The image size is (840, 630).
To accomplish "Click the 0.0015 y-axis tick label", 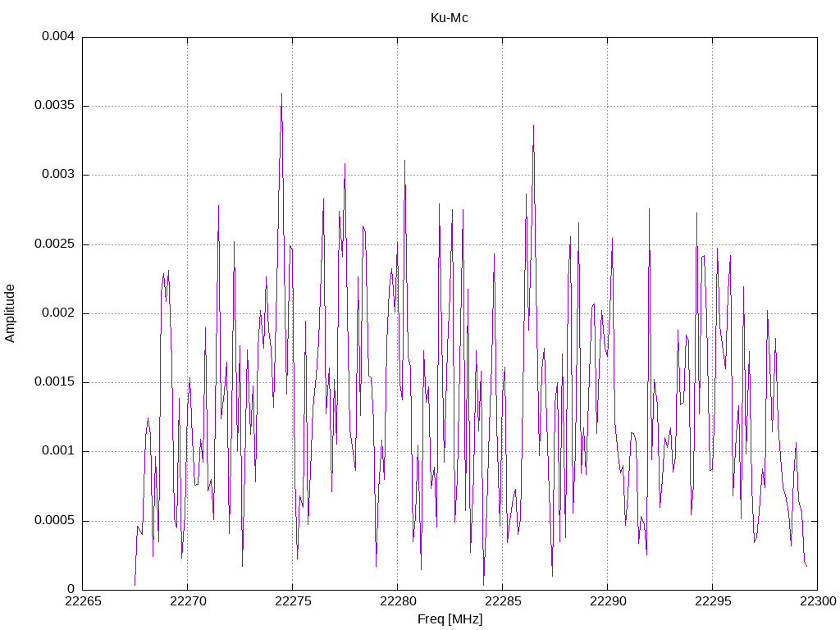I will [54, 382].
